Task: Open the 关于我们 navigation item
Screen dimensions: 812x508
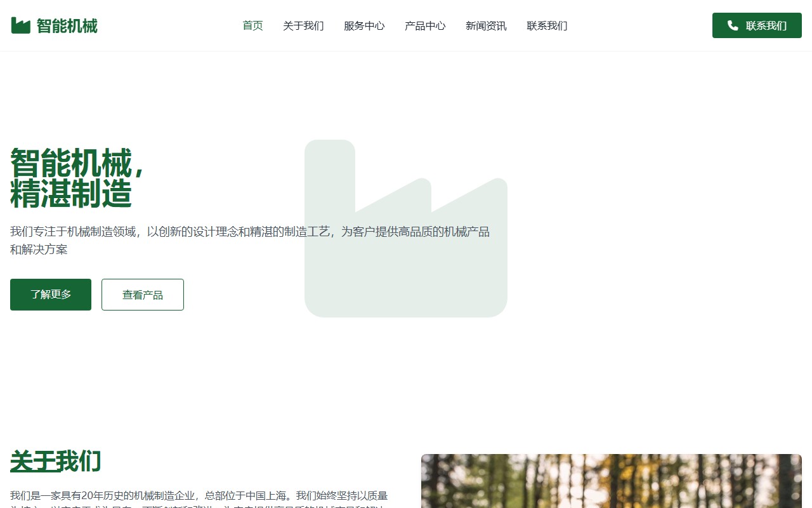Action: [x=303, y=25]
